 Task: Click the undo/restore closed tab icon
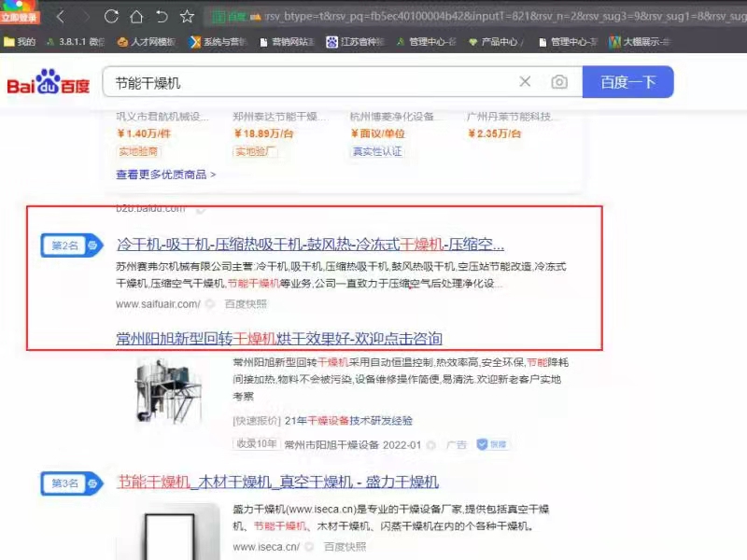click(x=162, y=17)
